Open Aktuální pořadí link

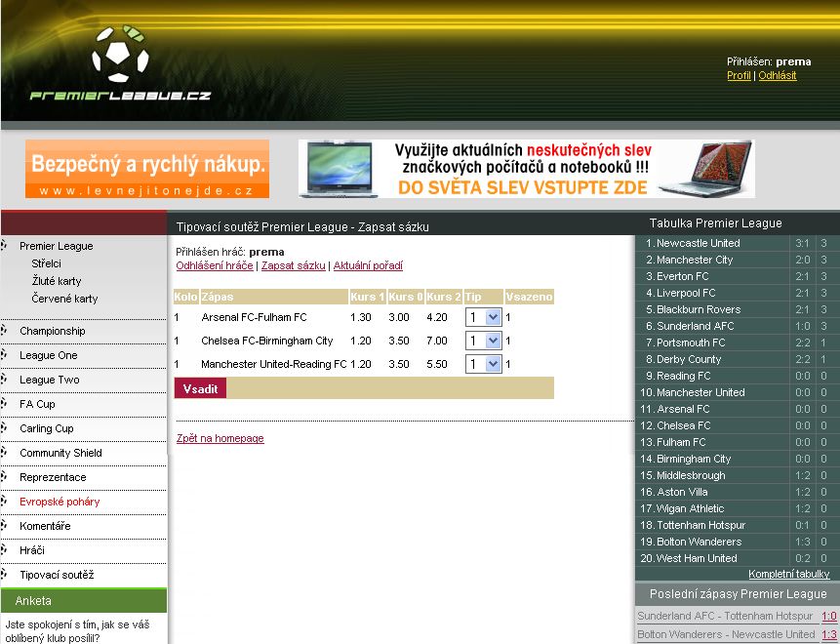tap(368, 265)
